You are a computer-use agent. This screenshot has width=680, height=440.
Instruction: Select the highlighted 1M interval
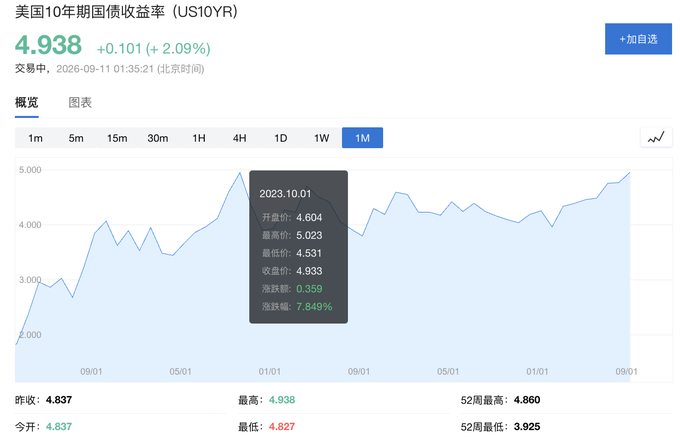(363, 138)
